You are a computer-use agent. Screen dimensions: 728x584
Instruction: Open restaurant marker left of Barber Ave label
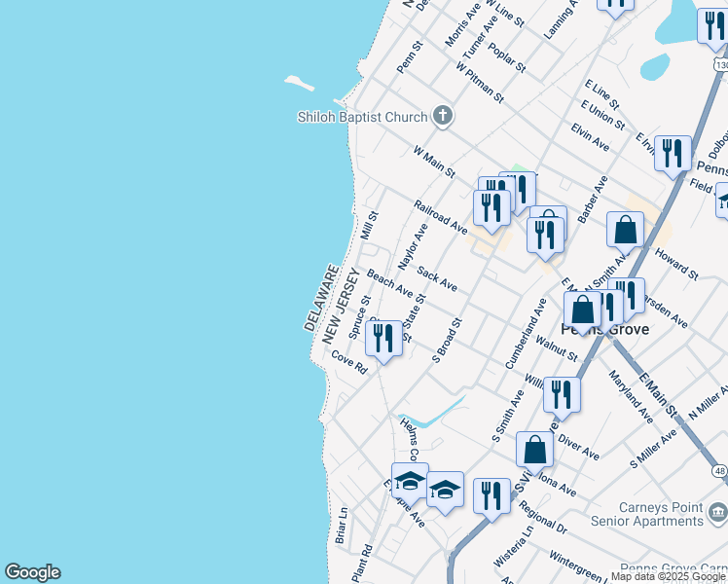545,237
